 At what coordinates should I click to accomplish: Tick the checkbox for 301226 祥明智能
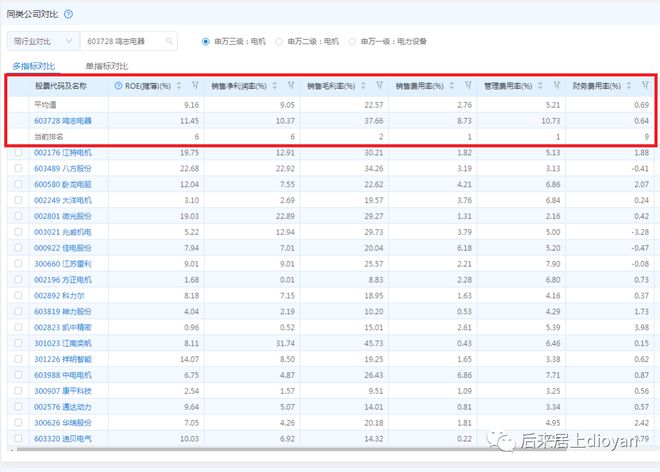[19, 359]
